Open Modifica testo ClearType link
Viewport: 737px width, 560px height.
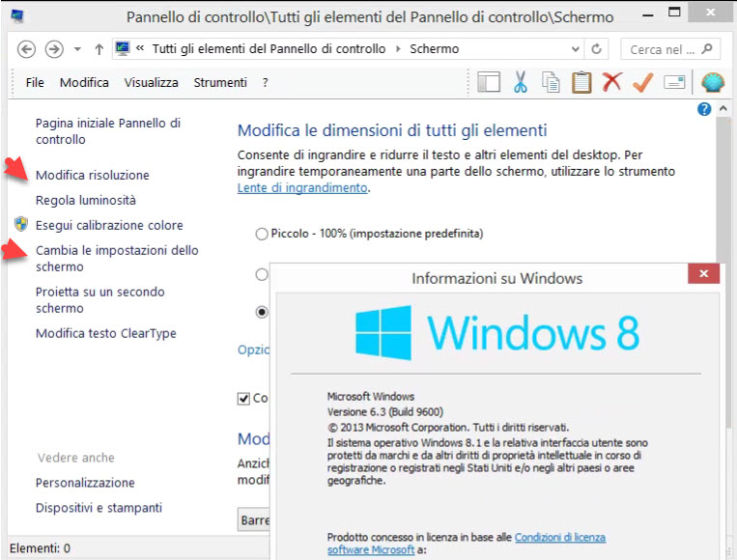click(105, 333)
